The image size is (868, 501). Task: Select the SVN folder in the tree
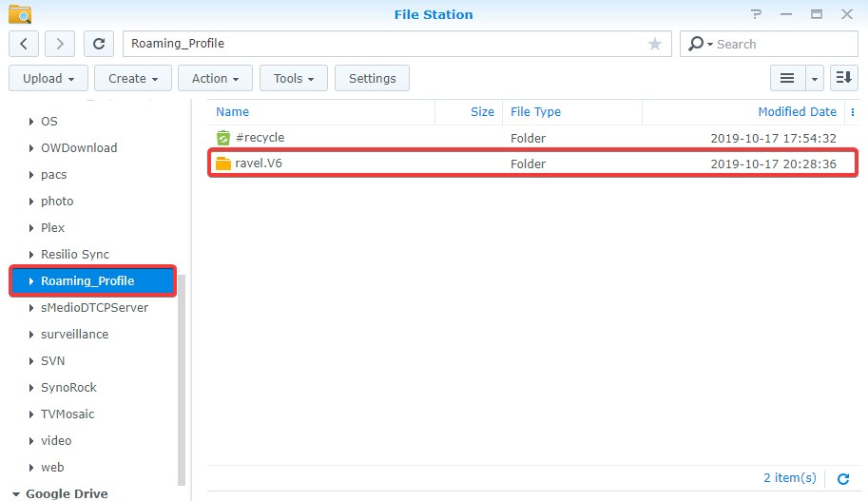53,361
